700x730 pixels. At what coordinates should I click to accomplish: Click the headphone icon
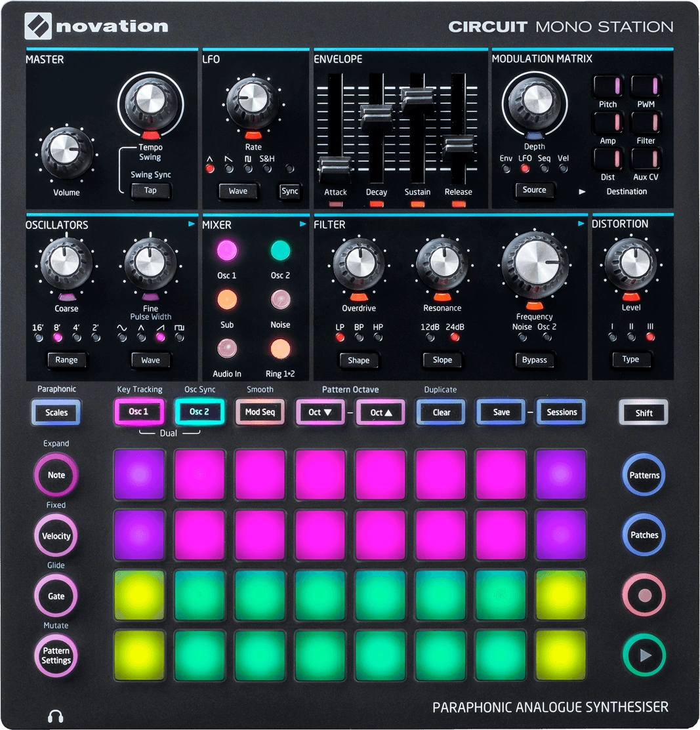click(56, 716)
